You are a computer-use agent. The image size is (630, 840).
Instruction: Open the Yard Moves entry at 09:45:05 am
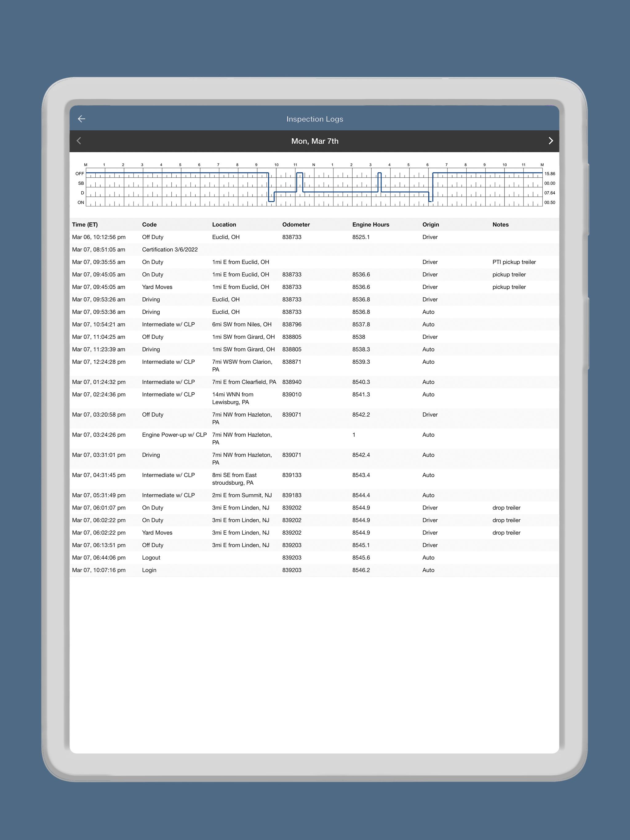[x=157, y=287]
